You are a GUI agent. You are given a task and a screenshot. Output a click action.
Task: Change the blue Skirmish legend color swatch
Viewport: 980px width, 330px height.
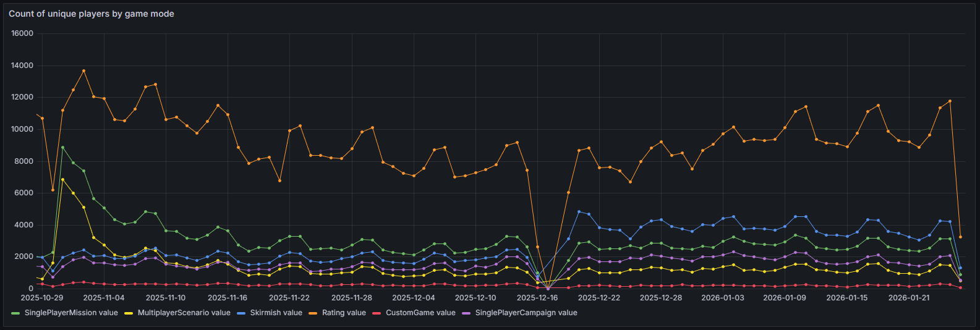(x=241, y=313)
